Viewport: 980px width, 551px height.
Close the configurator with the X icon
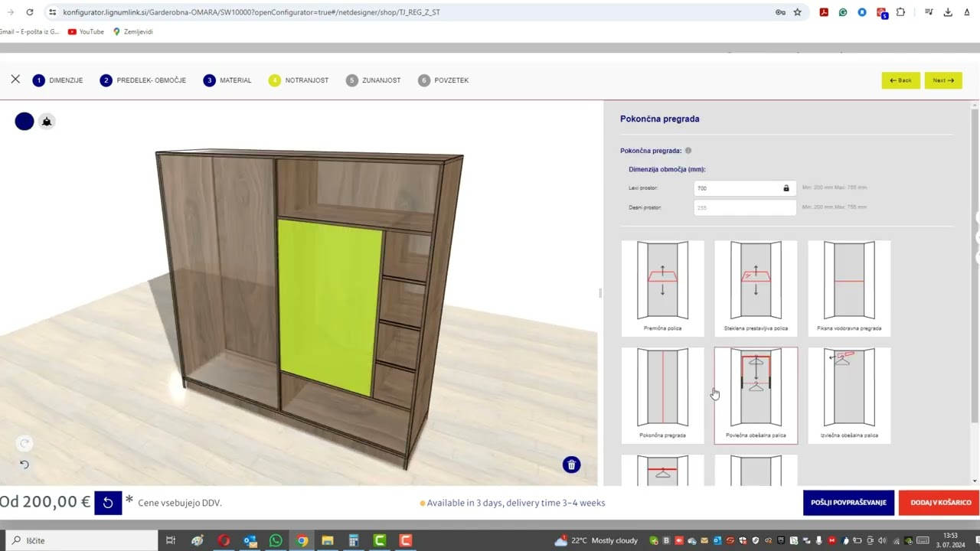click(x=15, y=79)
